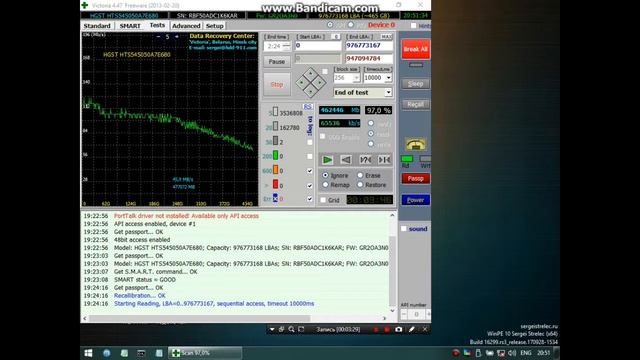Click the Bandicam fullscreen rectangle icon

pyautogui.click(x=301, y=329)
